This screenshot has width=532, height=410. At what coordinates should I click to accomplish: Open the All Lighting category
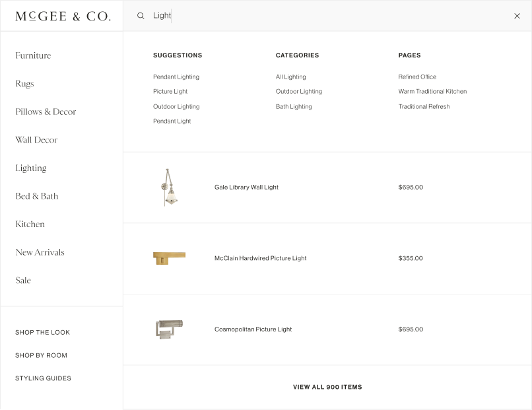290,77
